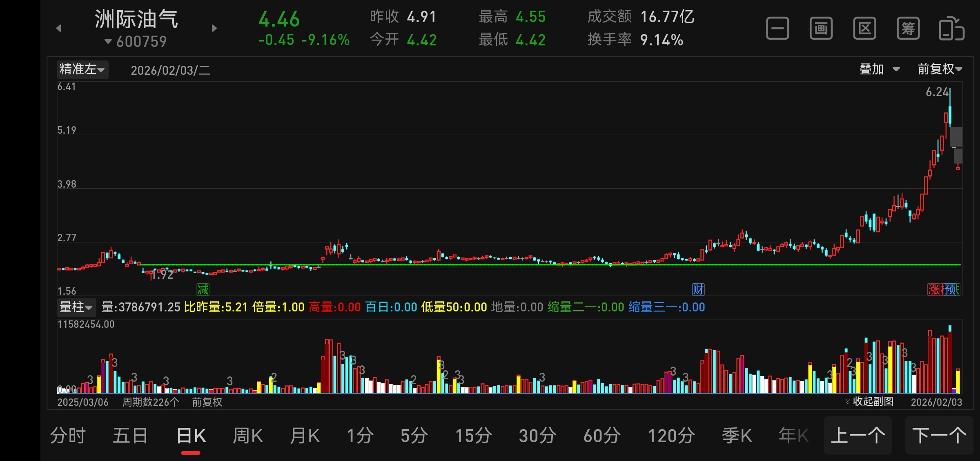Open the 画 drawing tool icon

pyautogui.click(x=821, y=29)
